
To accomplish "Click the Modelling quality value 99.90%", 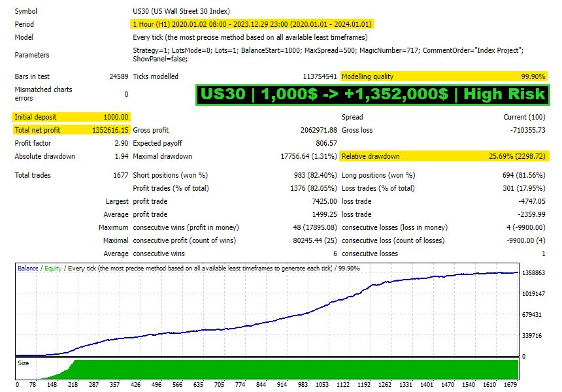I will tap(533, 76).
